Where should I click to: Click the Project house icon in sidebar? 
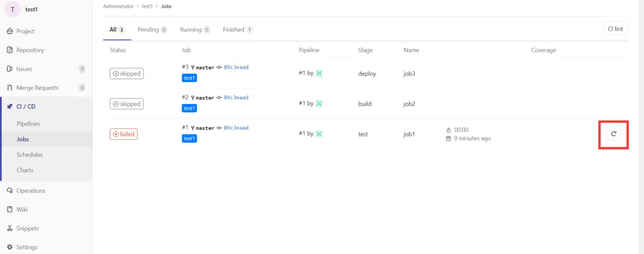(x=9, y=31)
